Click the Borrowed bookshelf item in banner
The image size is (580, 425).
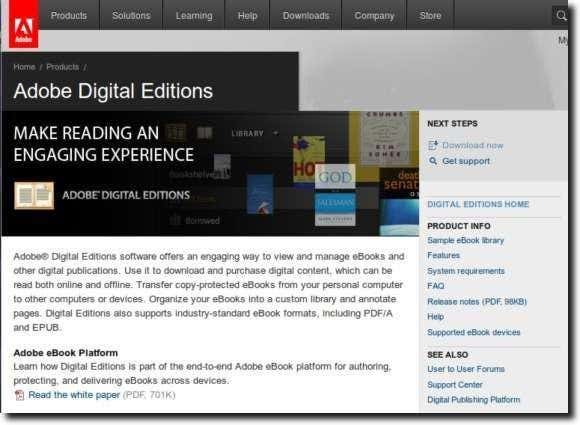coord(195,220)
